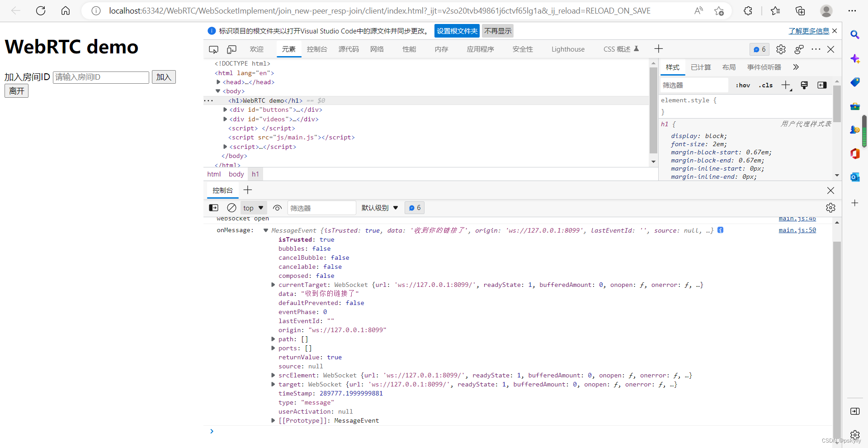This screenshot has width=868, height=448.
Task: Open the favorites list
Action: [775, 11]
